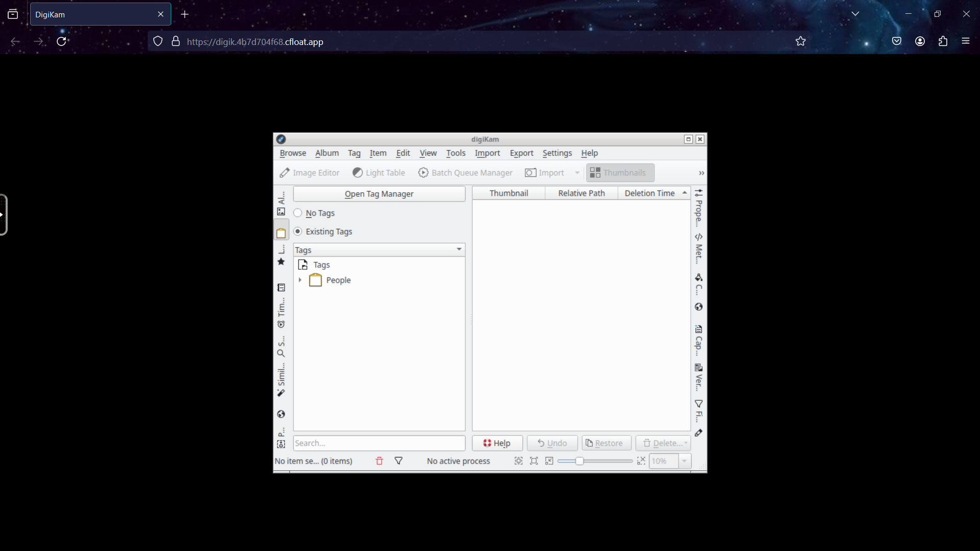The image size is (980, 551).
Task: Select the Existing Tags radio button
Action: point(298,231)
